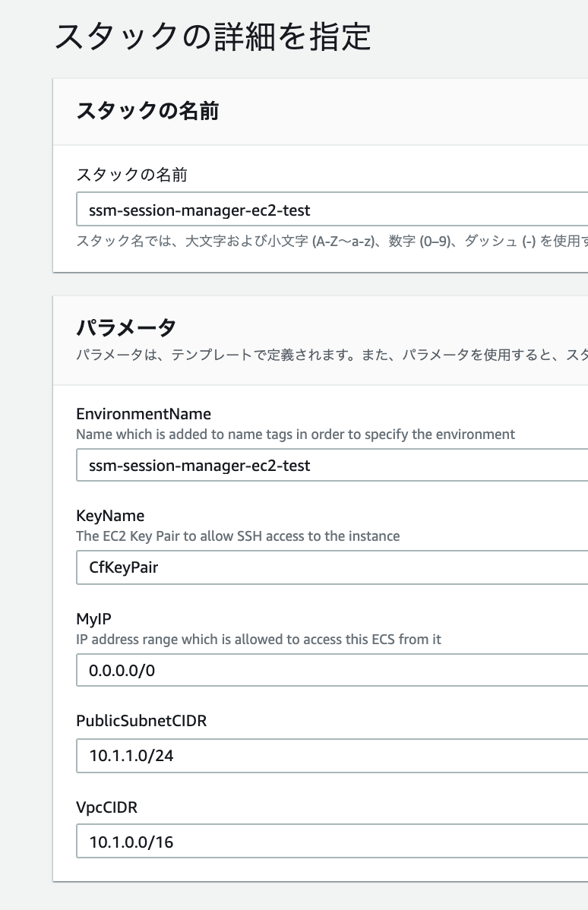Image resolution: width=588 pixels, height=910 pixels.
Task: Select the KeyName field showing CfKeyPair
Action: coord(332,567)
